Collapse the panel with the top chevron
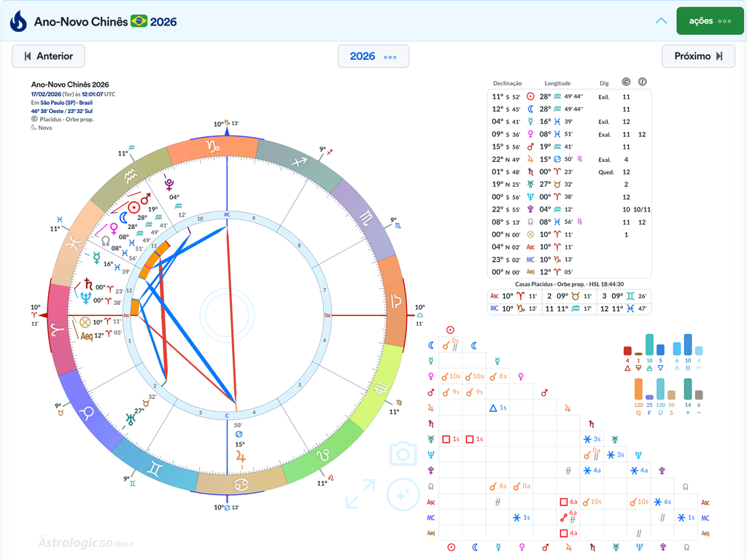 [x=661, y=21]
